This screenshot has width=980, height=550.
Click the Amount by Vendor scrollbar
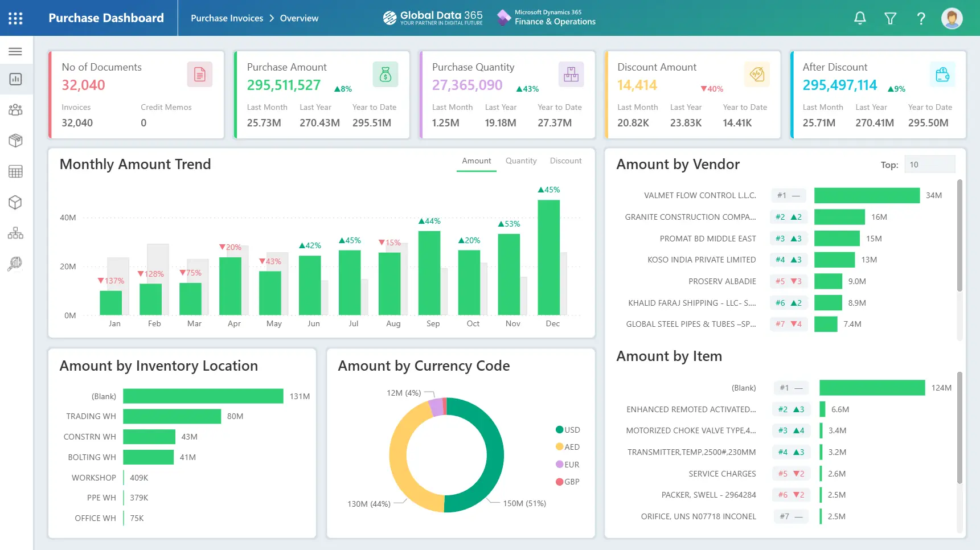(960, 236)
